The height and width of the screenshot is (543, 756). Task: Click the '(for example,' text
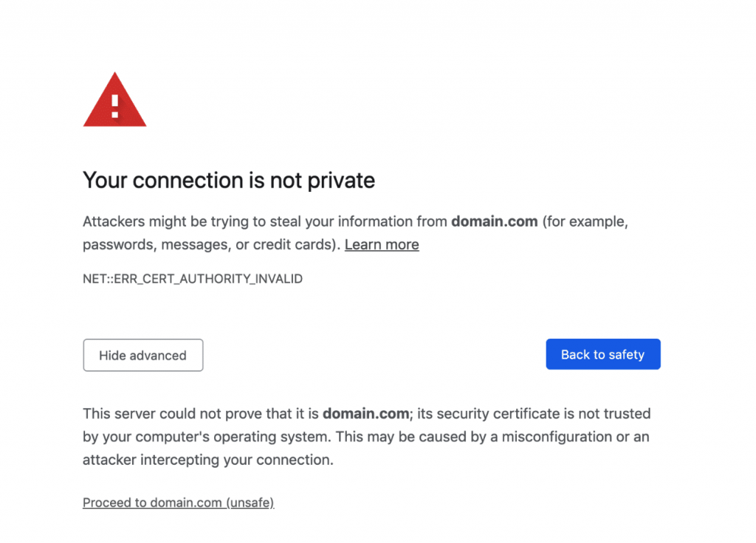pyautogui.click(x=585, y=221)
